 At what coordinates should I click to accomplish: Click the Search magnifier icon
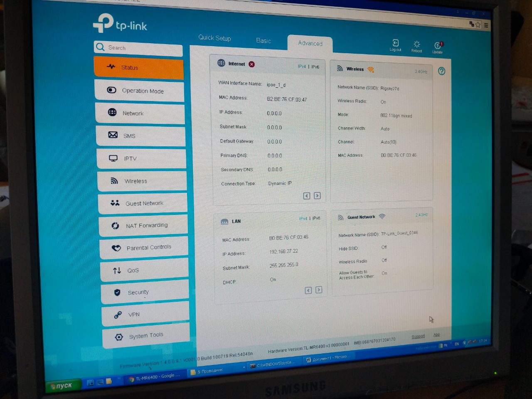pos(100,47)
